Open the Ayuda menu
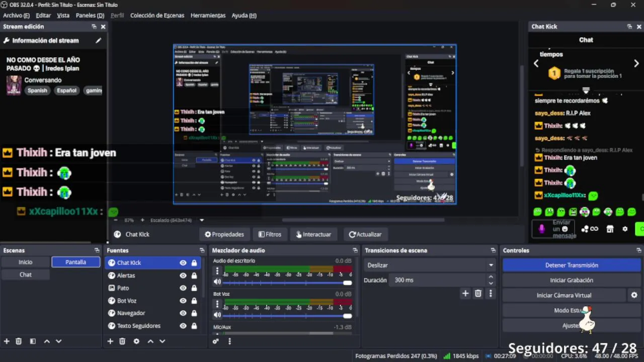The width and height of the screenshot is (644, 362). tap(244, 16)
